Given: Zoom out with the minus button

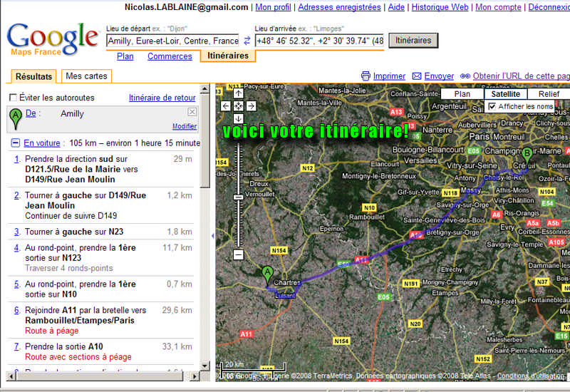Looking at the screenshot, I should (x=239, y=254).
